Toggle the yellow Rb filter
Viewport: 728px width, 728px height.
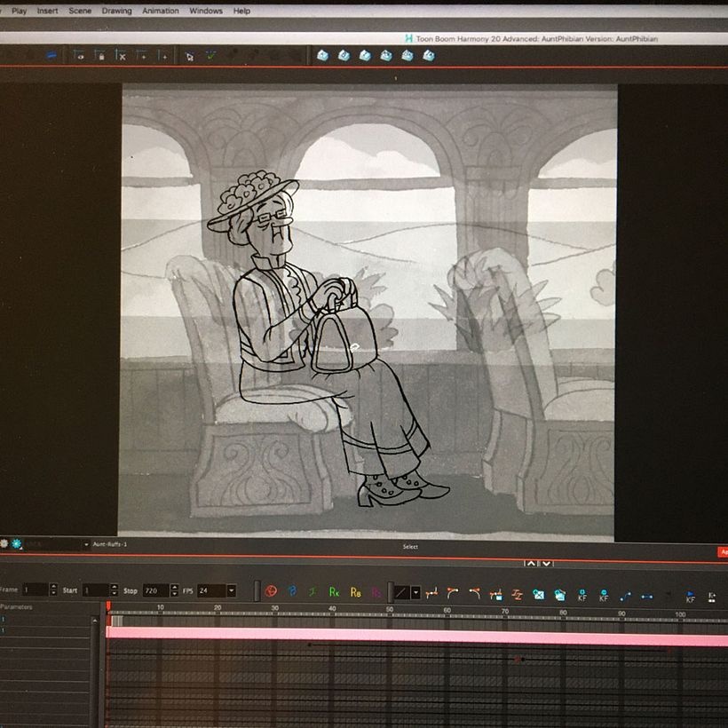356,592
